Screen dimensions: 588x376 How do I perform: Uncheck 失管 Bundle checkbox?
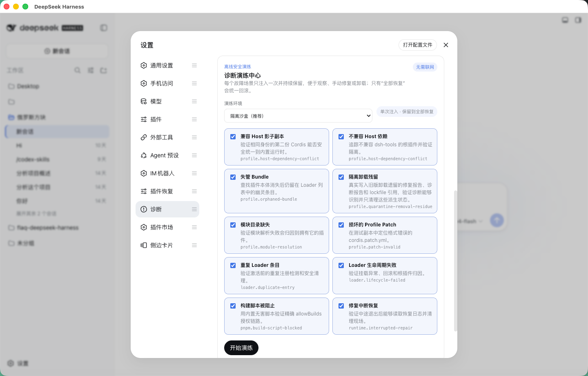click(x=233, y=177)
